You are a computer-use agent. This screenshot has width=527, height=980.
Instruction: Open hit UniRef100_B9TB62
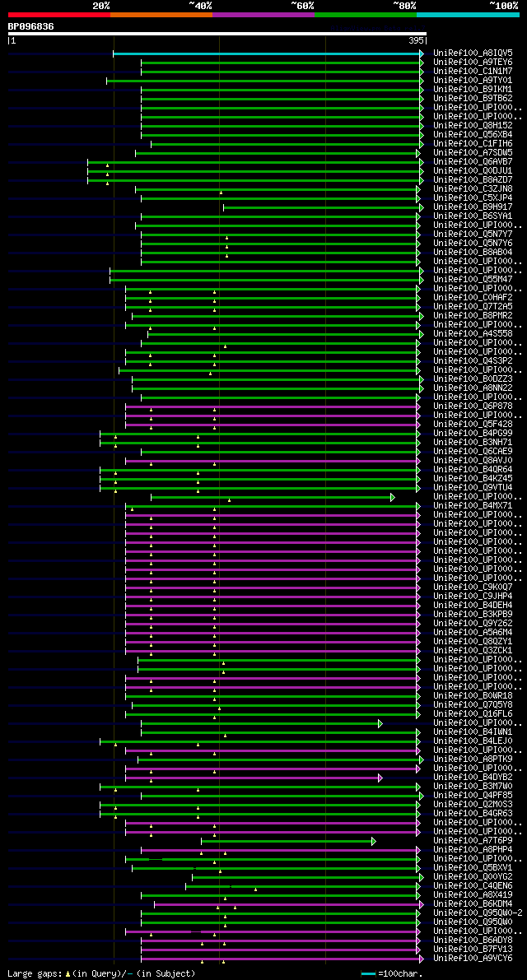[x=473, y=99]
